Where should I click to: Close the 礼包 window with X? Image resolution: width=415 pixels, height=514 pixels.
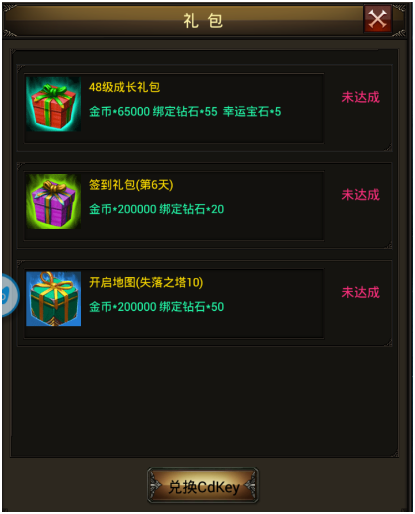point(377,19)
